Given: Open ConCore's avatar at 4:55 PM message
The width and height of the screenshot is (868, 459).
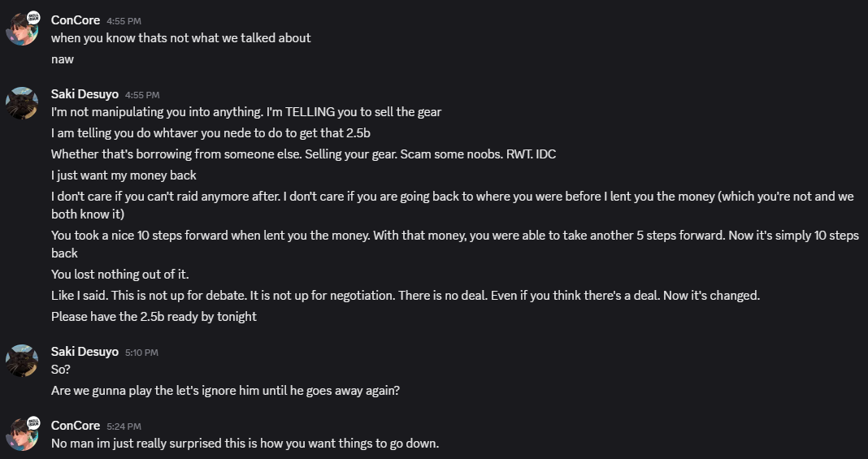Looking at the screenshot, I should [x=22, y=28].
